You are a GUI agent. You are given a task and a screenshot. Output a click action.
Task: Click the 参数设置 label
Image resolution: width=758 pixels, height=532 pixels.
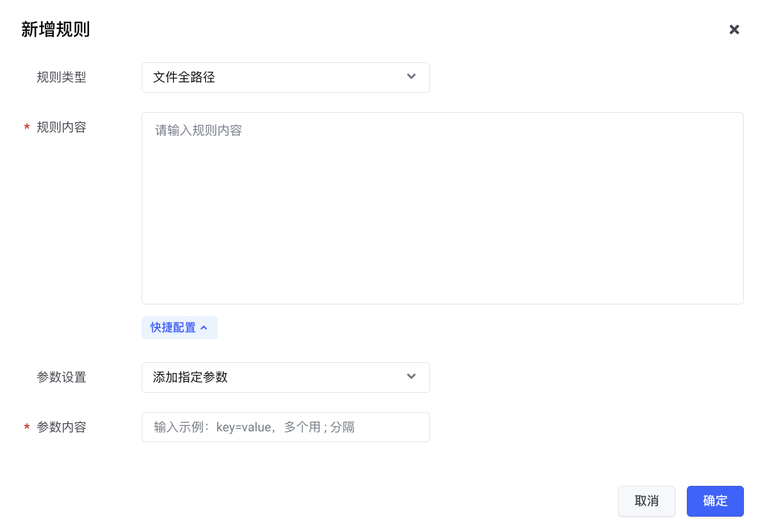pyautogui.click(x=62, y=378)
